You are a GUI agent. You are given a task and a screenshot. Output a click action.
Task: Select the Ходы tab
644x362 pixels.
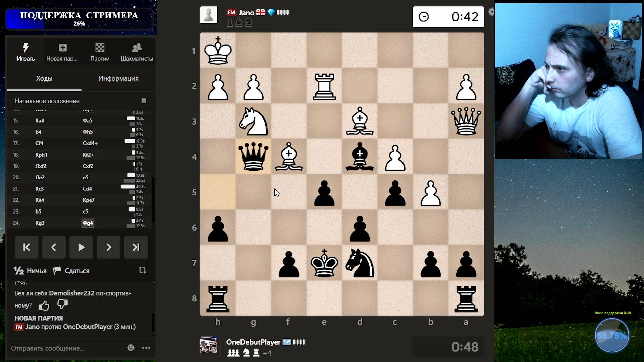(44, 78)
